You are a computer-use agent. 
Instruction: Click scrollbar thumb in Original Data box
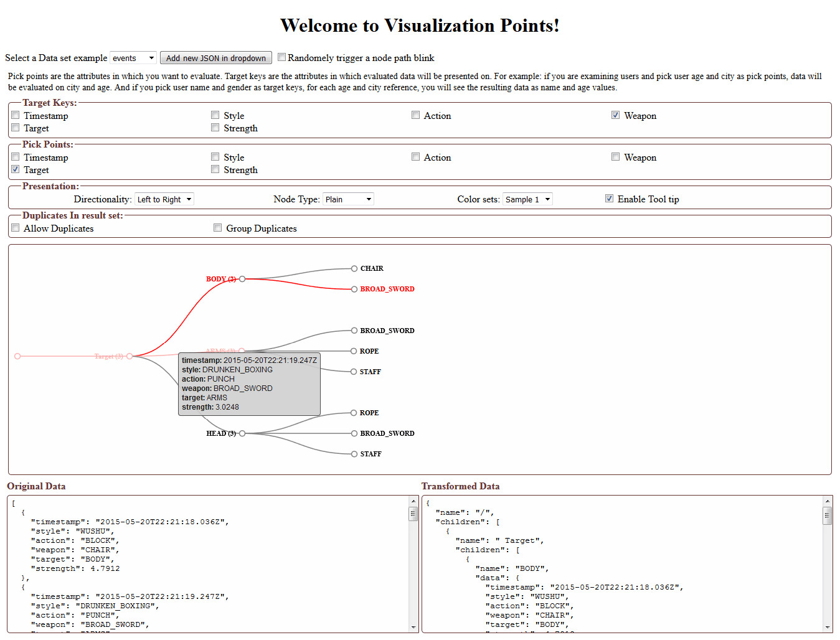point(413,514)
